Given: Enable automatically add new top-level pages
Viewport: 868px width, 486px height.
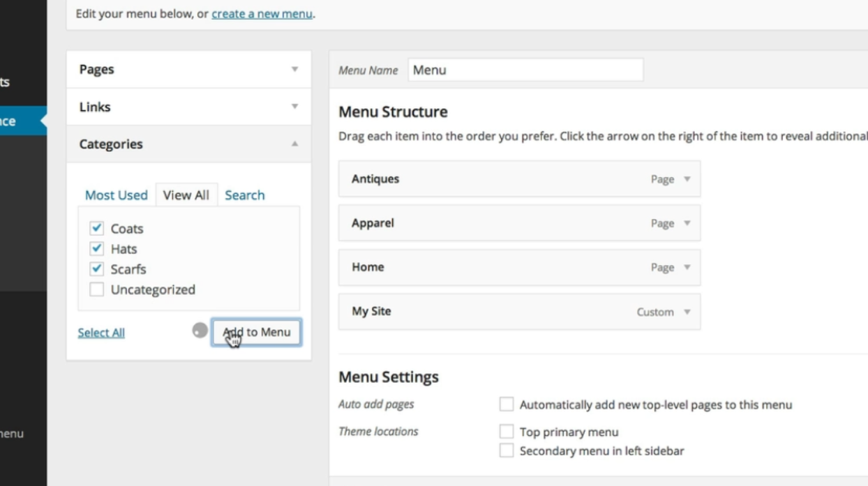Looking at the screenshot, I should (507, 404).
